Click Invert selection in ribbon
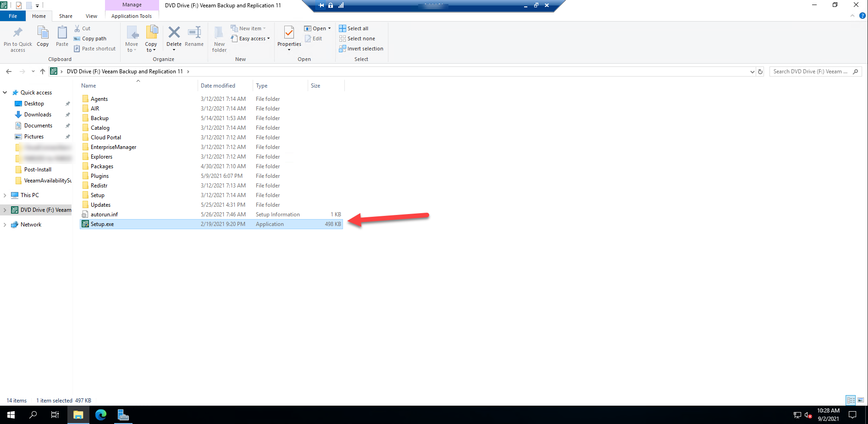The image size is (868, 424). [361, 49]
